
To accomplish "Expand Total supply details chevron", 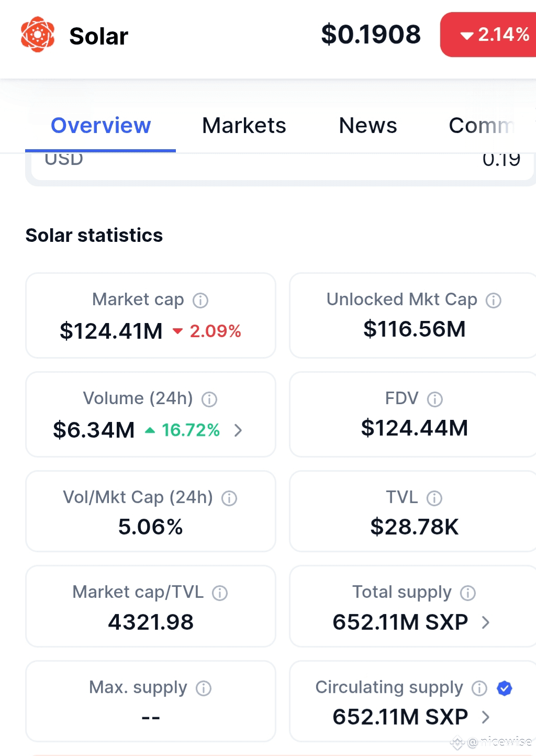I will click(x=486, y=622).
